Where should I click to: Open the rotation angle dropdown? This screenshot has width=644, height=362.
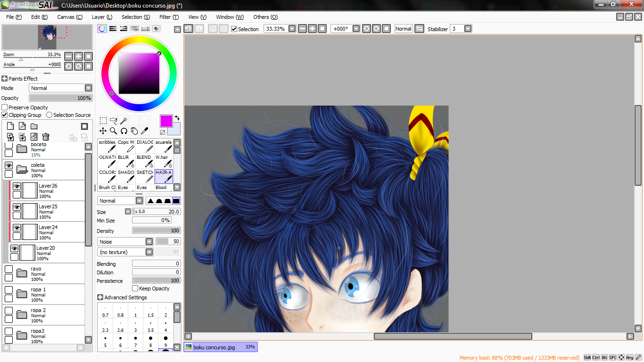coord(356,29)
